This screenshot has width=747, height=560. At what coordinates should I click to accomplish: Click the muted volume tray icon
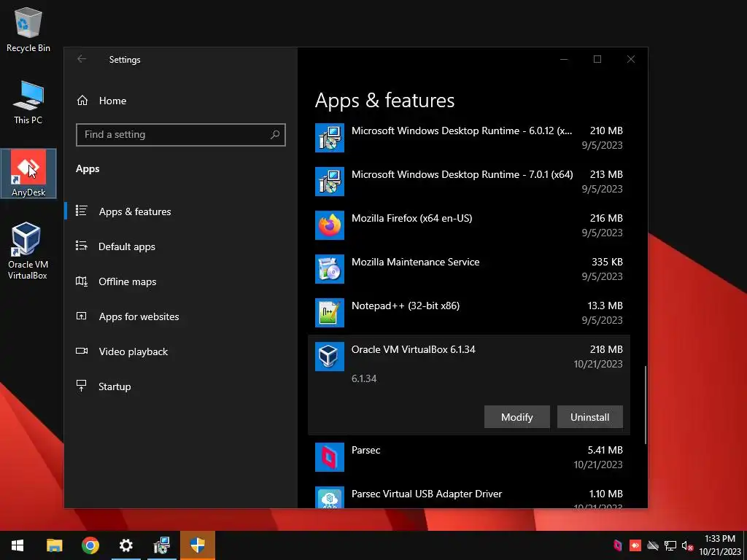coord(687,545)
